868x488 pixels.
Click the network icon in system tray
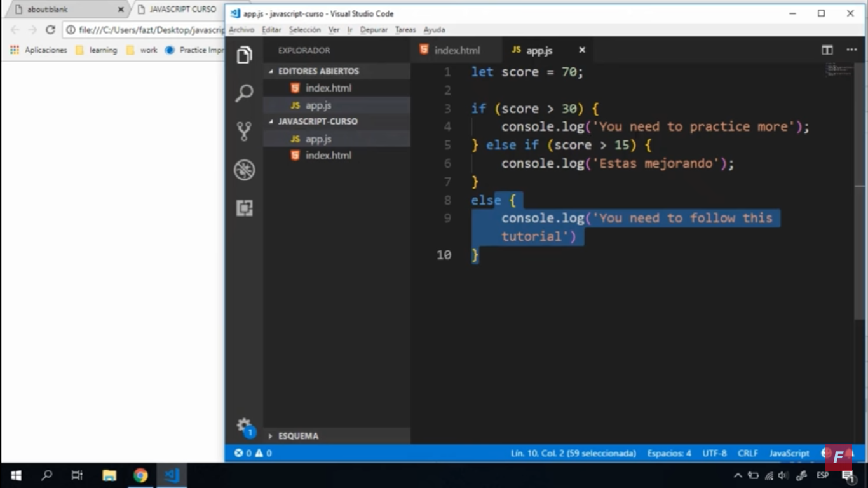pyautogui.click(x=769, y=475)
